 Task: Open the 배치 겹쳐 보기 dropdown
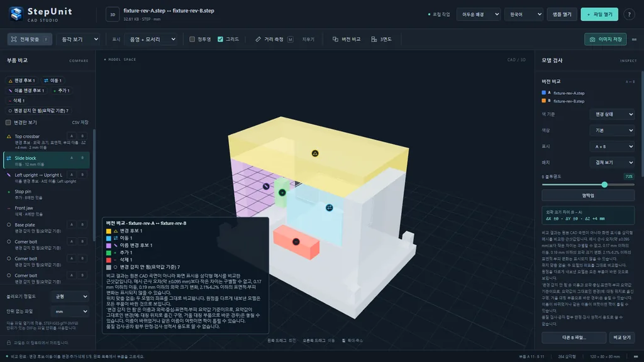[x=612, y=163]
